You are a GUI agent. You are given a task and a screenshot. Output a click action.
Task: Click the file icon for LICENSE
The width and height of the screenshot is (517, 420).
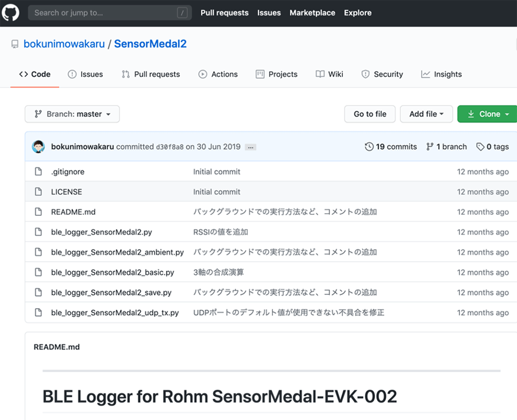38,192
